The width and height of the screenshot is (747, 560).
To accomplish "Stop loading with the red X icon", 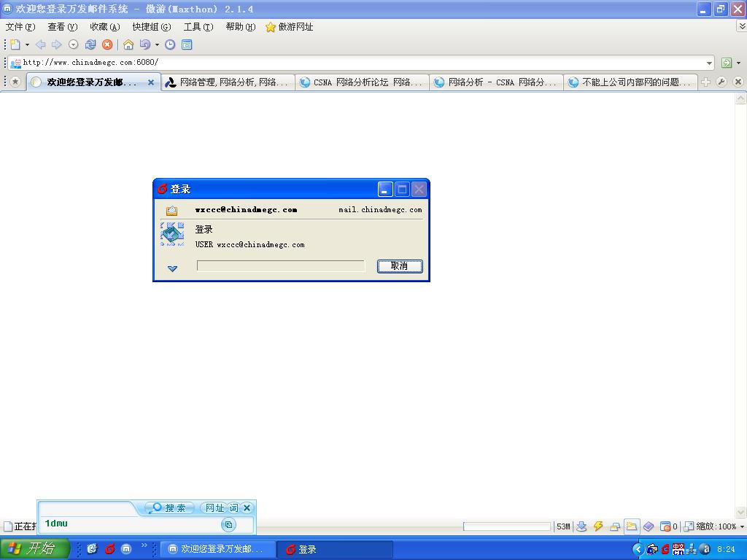I will point(108,44).
